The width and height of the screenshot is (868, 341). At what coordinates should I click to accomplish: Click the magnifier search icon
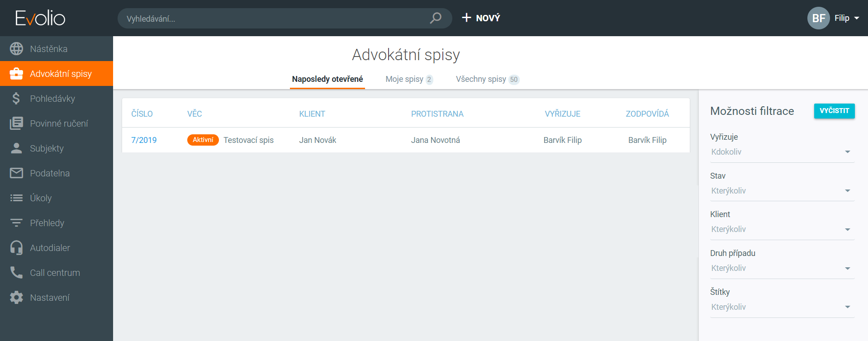[436, 18]
